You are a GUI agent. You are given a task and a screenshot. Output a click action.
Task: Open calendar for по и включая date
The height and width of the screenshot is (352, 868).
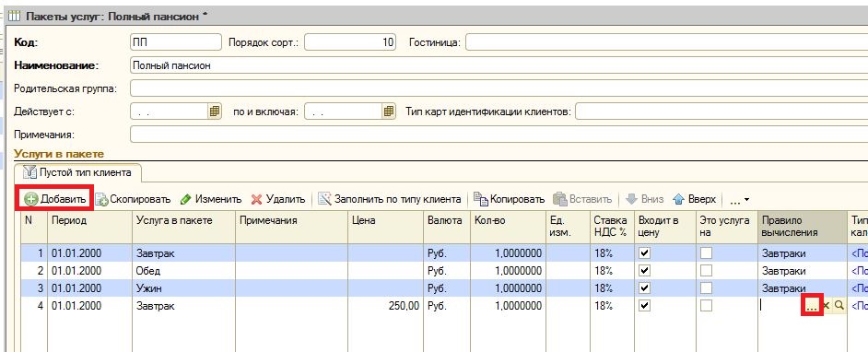tap(390, 111)
